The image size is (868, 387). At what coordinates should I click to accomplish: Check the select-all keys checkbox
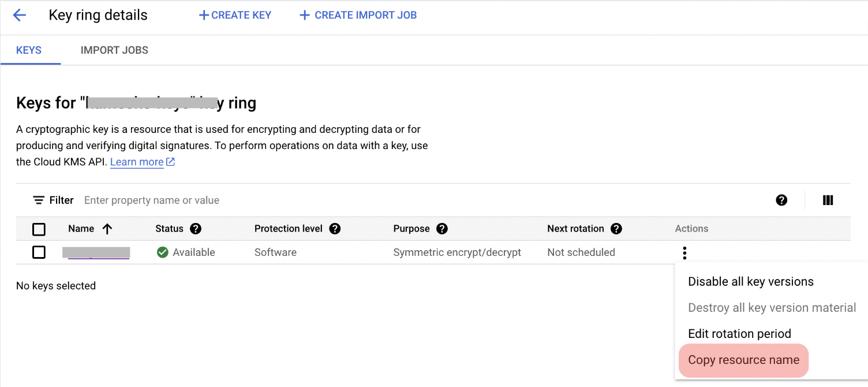point(39,229)
